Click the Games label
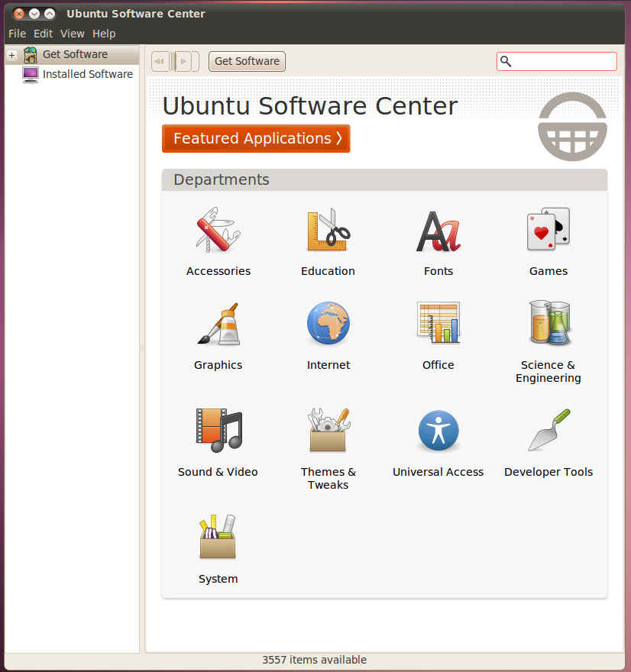 (548, 271)
